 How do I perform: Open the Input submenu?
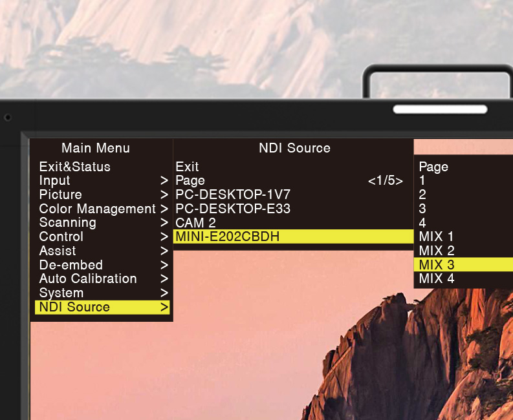(55, 181)
